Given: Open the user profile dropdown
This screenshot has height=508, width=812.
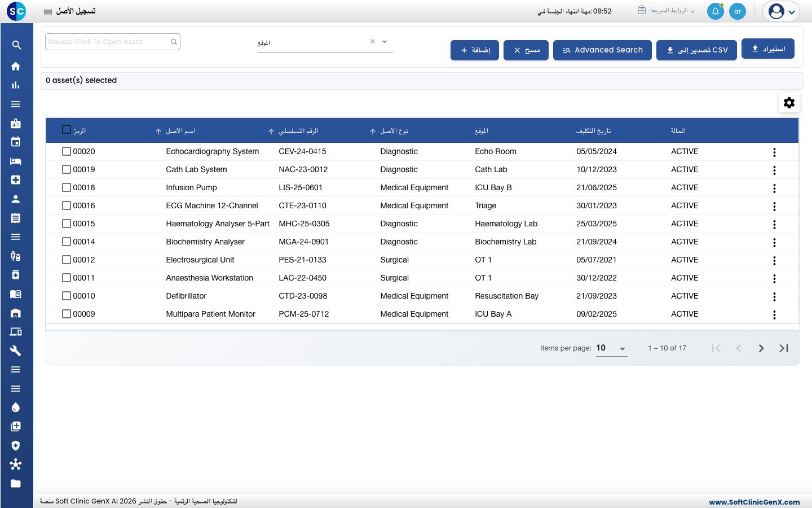Looking at the screenshot, I should click(782, 11).
